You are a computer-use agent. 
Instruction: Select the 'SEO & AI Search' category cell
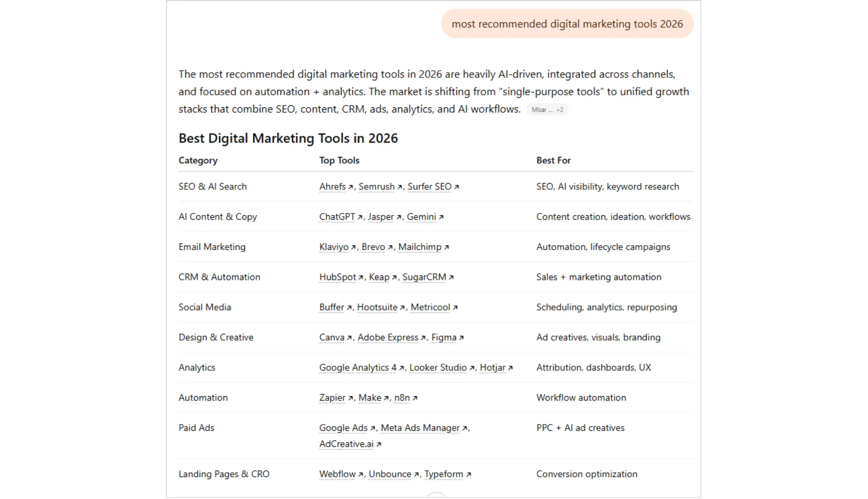(212, 186)
